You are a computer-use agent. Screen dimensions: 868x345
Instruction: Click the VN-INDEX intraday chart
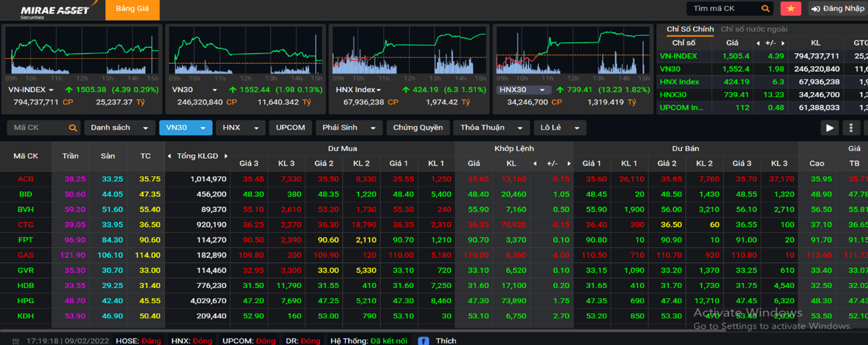click(x=82, y=51)
